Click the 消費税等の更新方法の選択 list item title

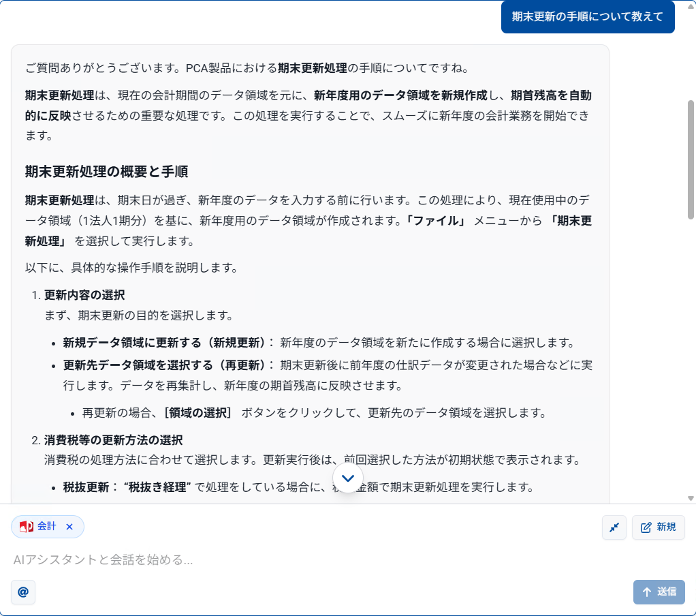coord(113,440)
